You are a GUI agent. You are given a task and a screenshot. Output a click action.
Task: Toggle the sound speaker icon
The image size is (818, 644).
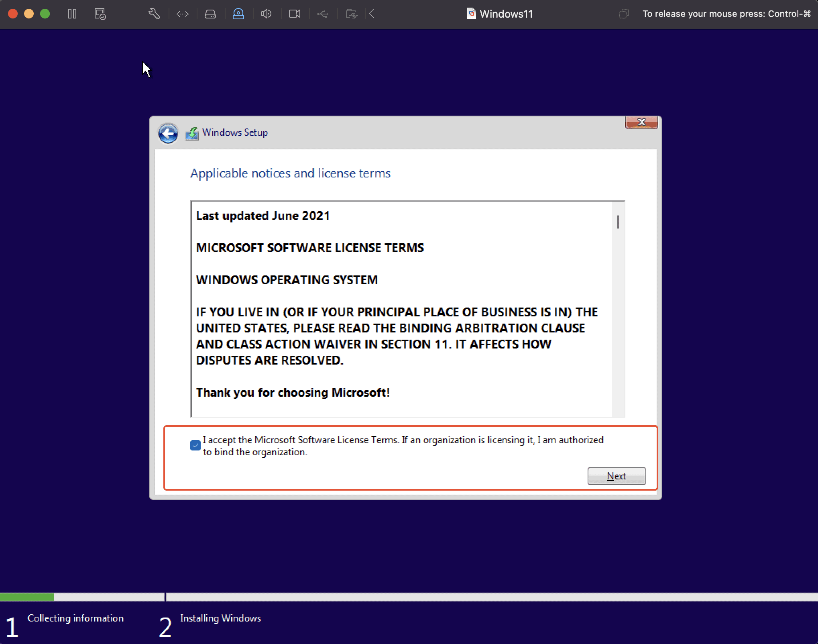[266, 14]
